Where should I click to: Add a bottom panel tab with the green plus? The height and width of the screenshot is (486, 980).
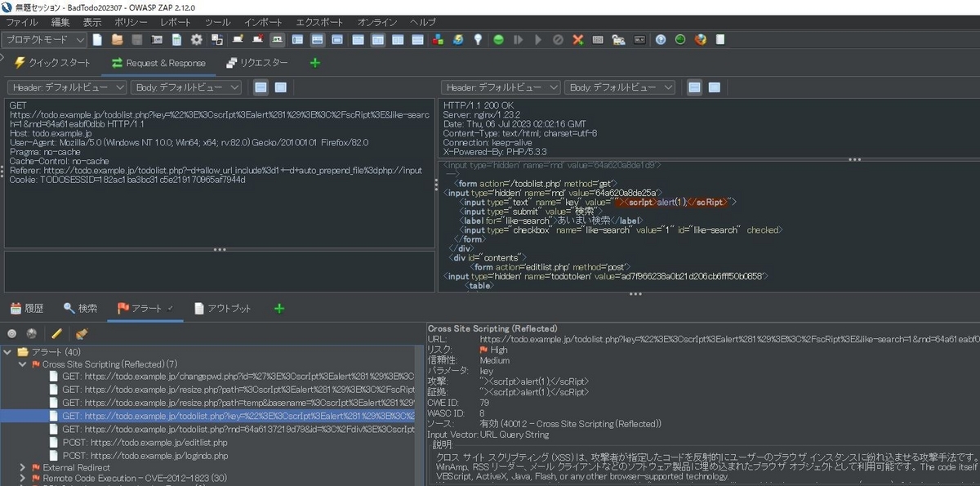pos(279,308)
